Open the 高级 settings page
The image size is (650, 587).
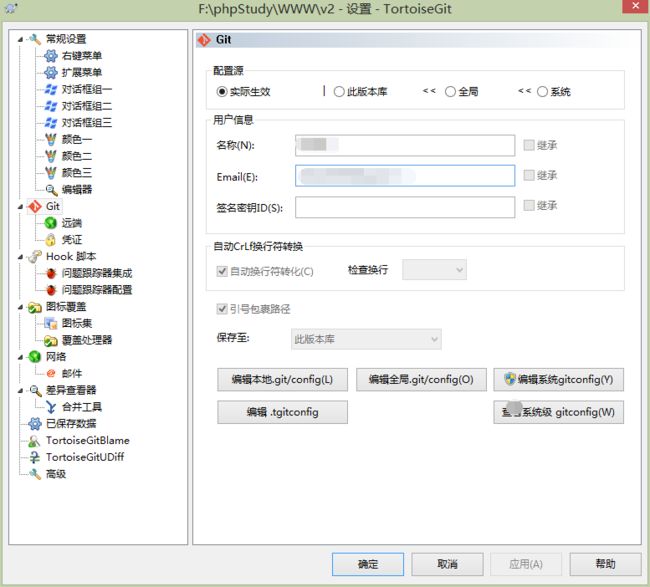coord(56,474)
